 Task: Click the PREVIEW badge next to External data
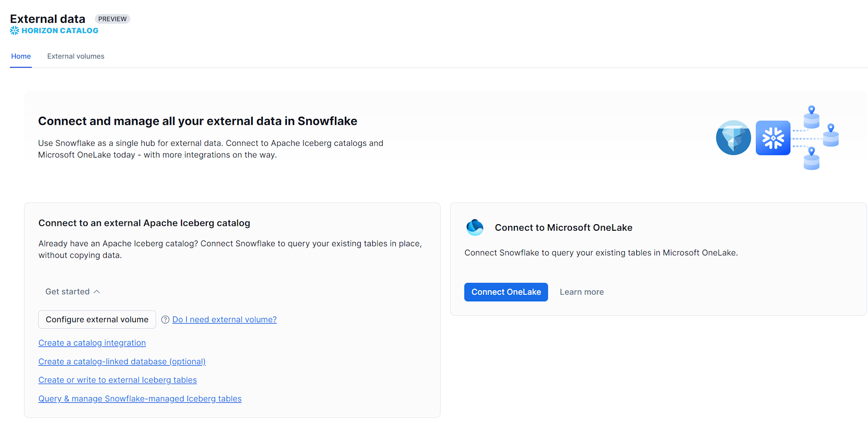tap(112, 19)
